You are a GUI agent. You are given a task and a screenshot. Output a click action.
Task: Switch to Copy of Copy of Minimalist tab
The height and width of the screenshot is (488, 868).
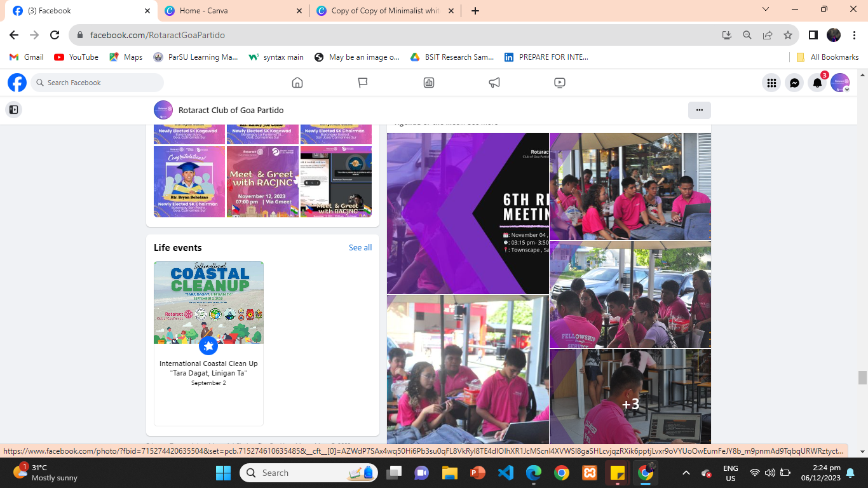(x=384, y=11)
